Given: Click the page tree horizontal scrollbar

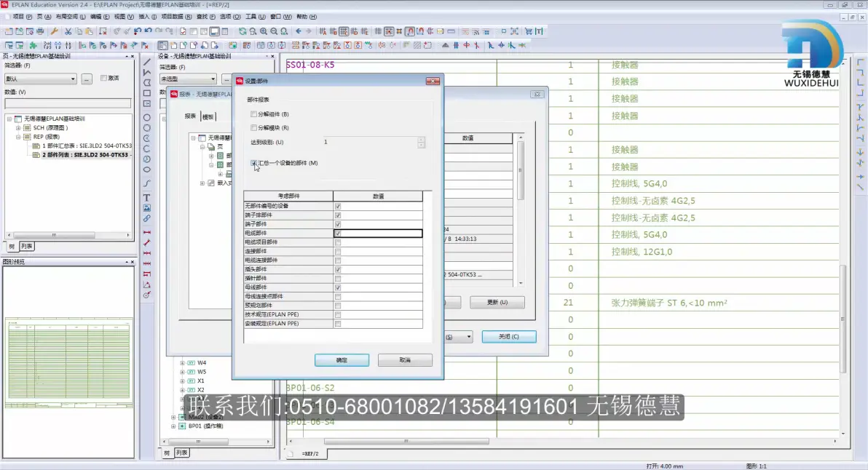Looking at the screenshot, I should point(54,235).
